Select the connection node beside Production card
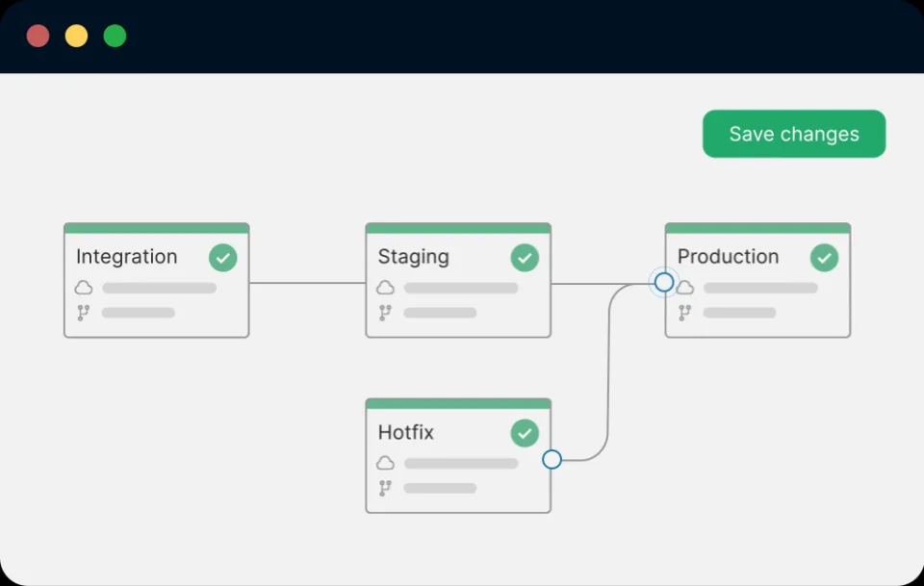The image size is (924, 586). coord(663,282)
